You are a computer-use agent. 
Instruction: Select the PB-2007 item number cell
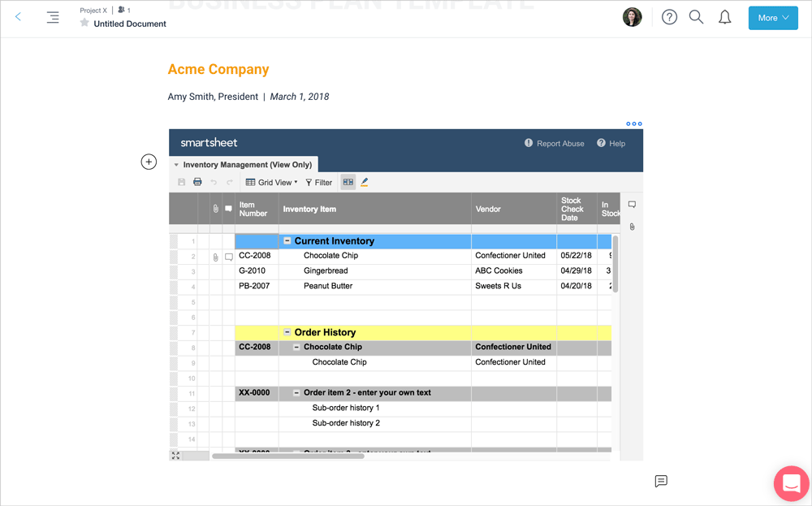point(257,286)
